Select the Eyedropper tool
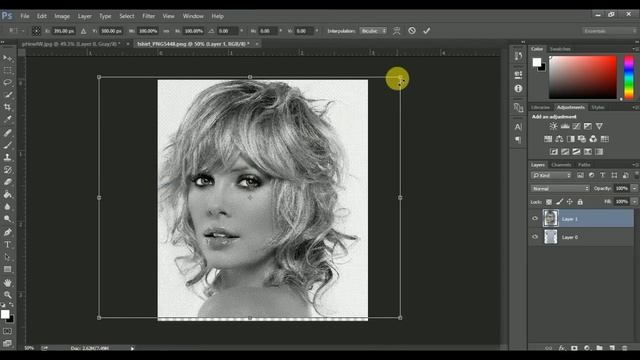 coord(7,119)
